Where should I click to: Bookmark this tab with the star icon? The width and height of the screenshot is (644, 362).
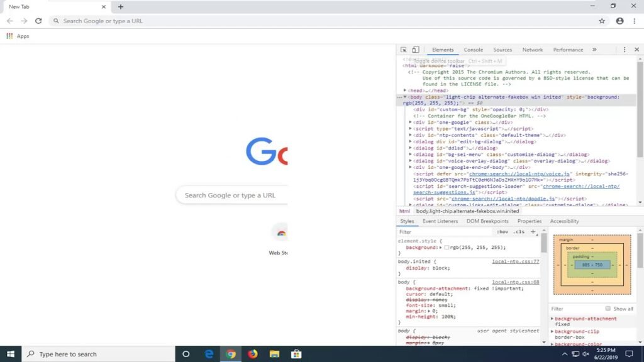602,21
